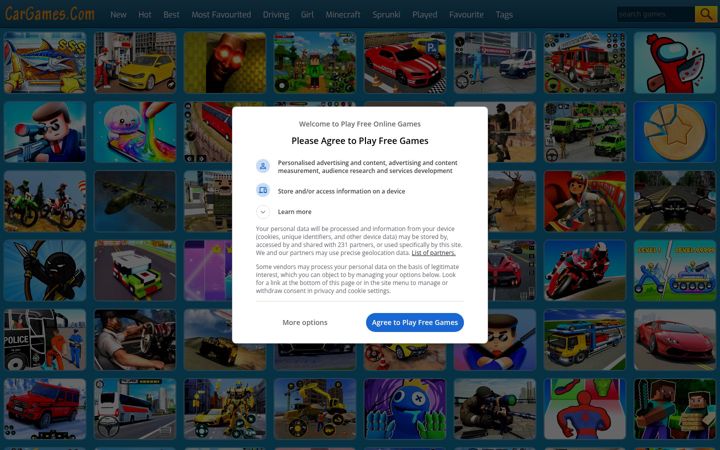Open the military cargo plane game
The image size is (720, 450).
[x=135, y=201]
